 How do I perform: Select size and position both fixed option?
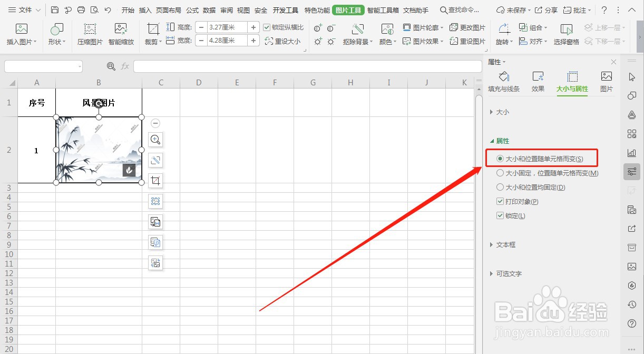pyautogui.click(x=531, y=187)
